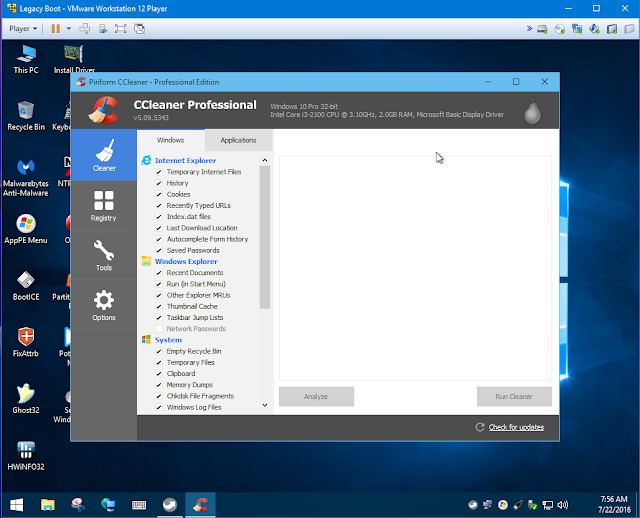Click VMware CD/DVD device icon
This screenshot has height=518, width=640.
(x=560, y=29)
